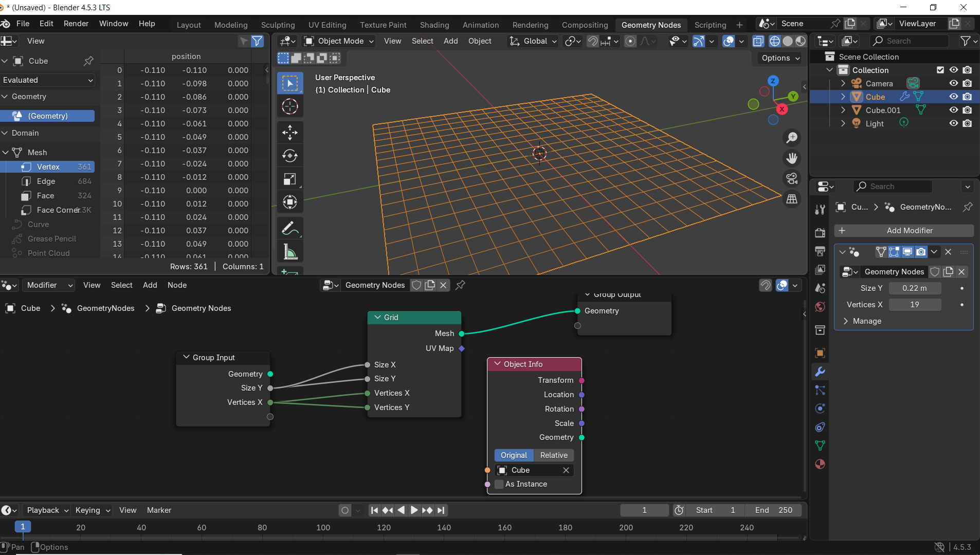Choose the Scale tool
980x555 pixels.
point(289,179)
